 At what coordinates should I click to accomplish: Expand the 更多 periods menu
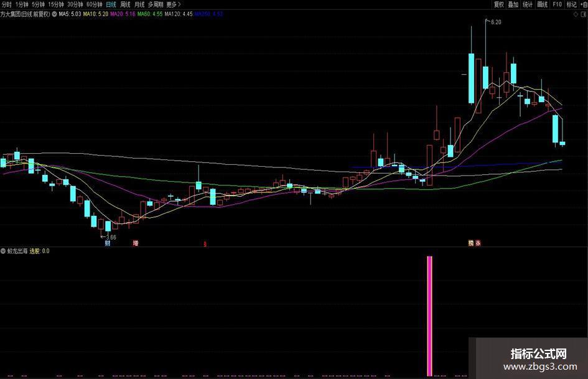173,4
